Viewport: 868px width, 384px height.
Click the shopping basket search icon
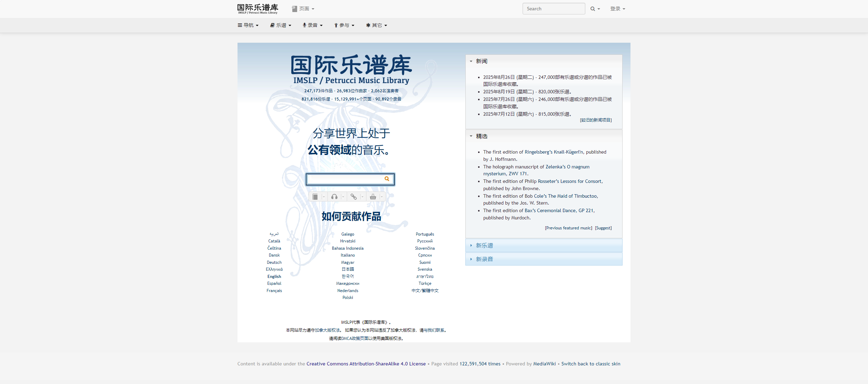pyautogui.click(x=373, y=196)
